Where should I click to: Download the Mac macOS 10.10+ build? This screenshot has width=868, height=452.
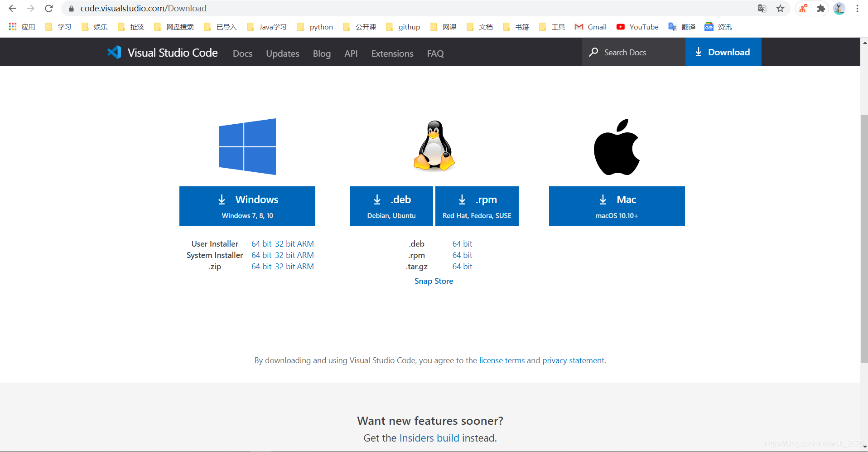click(x=617, y=206)
